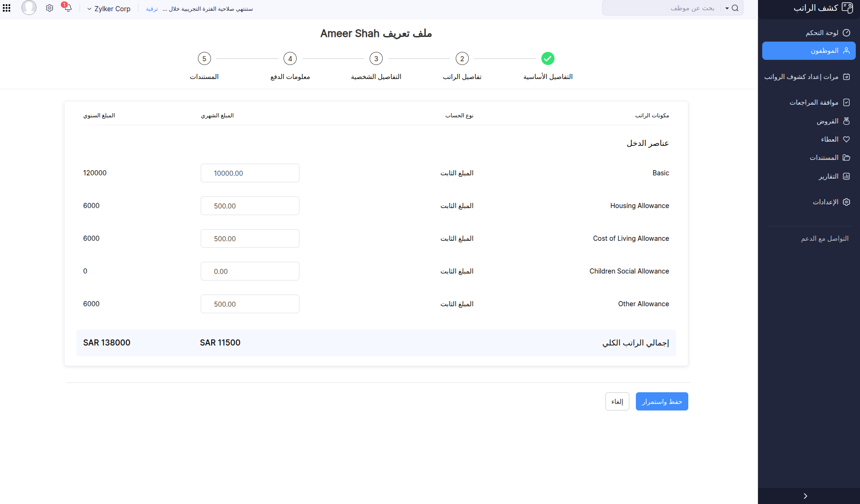Click the Basic monthly amount field
The image size is (860, 504).
click(249, 173)
